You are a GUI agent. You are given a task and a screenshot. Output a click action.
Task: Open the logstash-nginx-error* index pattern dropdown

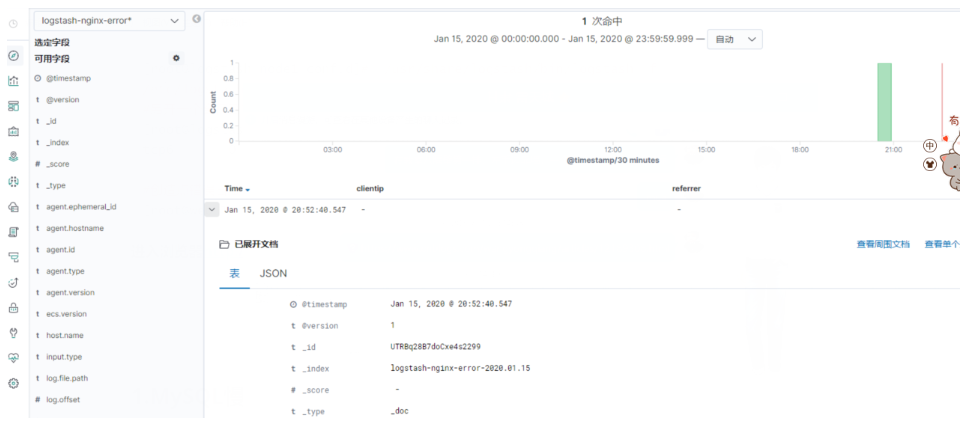[109, 20]
